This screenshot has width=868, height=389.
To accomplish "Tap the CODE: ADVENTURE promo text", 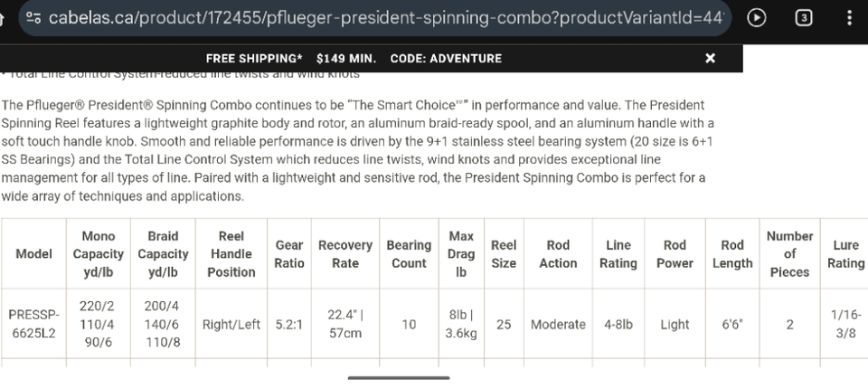I will coord(446,58).
